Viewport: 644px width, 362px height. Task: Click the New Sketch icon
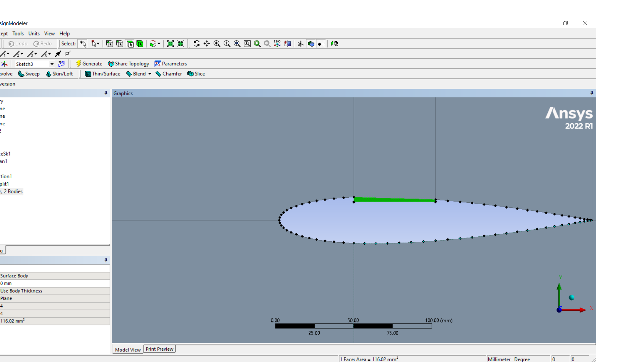[61, 64]
